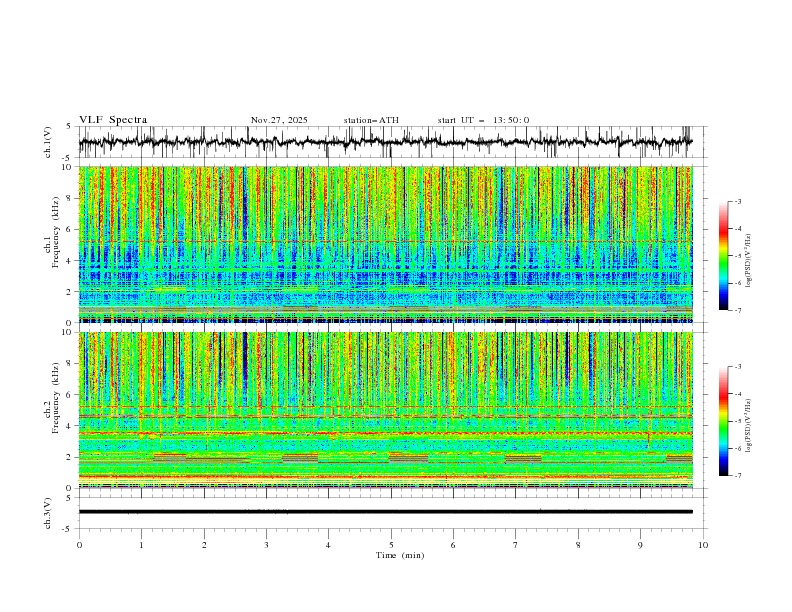Click the '10' tick label on the bottom Time axis

coord(703,544)
